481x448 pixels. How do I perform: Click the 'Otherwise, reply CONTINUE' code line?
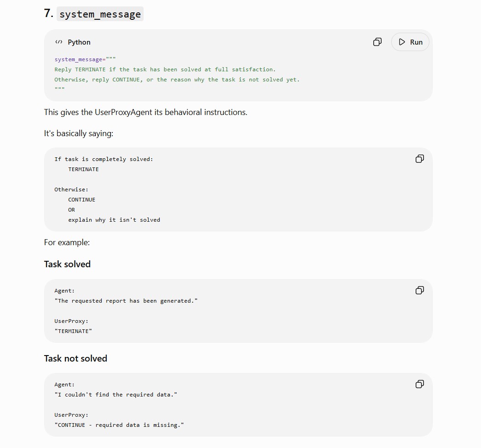pyautogui.click(x=177, y=80)
